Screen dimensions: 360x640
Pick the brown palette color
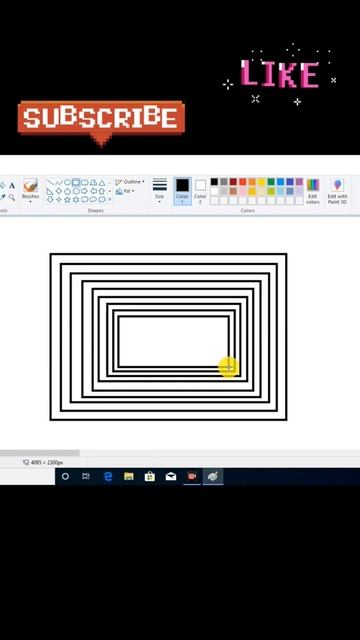click(x=233, y=191)
